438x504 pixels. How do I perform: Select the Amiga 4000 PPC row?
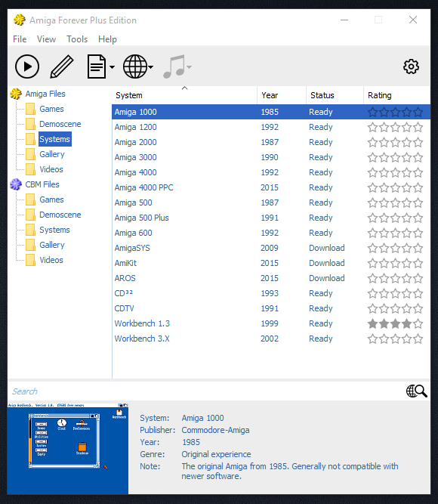pyautogui.click(x=271, y=187)
